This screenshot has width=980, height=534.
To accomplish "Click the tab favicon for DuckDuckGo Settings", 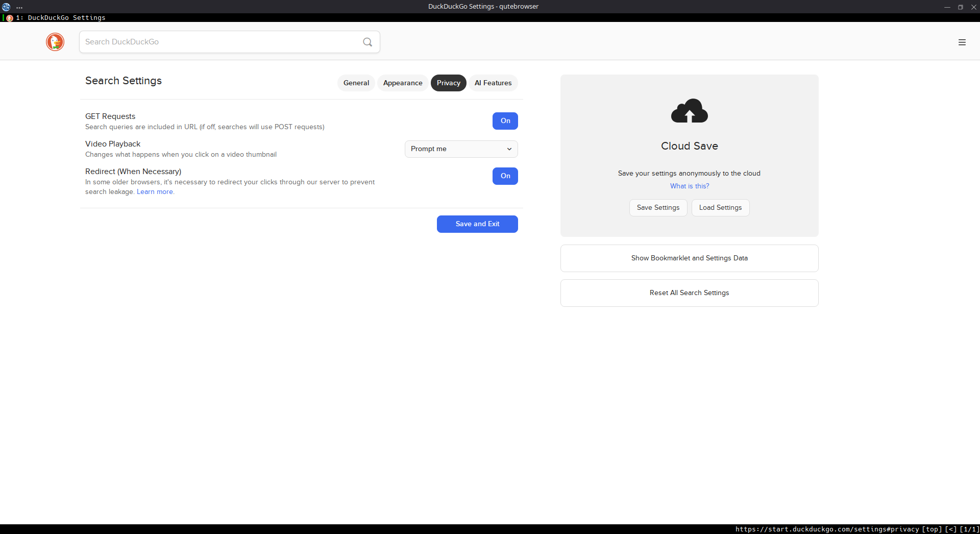I will click(10, 18).
